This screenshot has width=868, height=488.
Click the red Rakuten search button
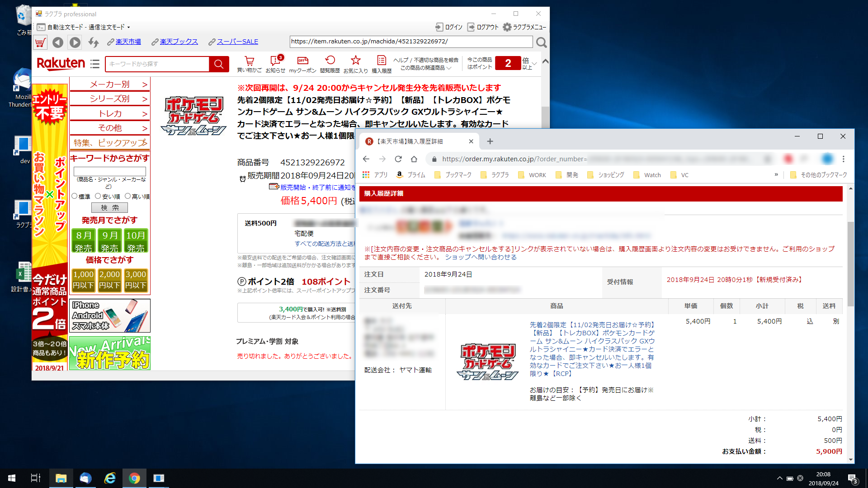(x=219, y=64)
